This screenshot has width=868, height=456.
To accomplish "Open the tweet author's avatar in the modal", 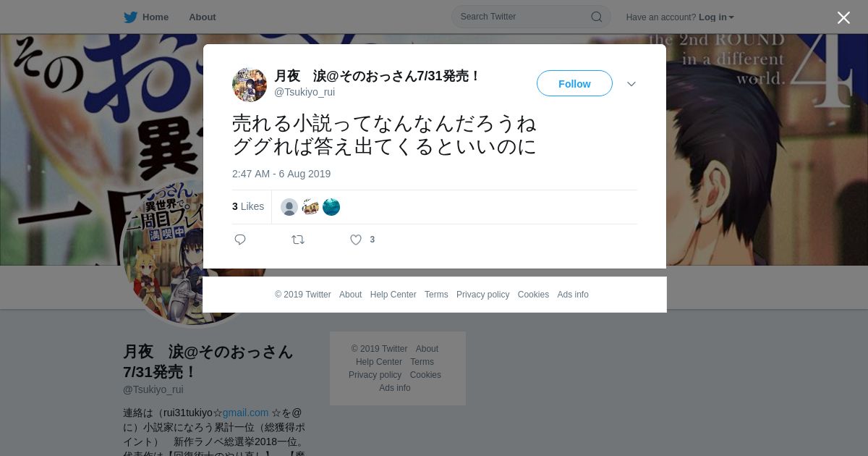I will (250, 85).
